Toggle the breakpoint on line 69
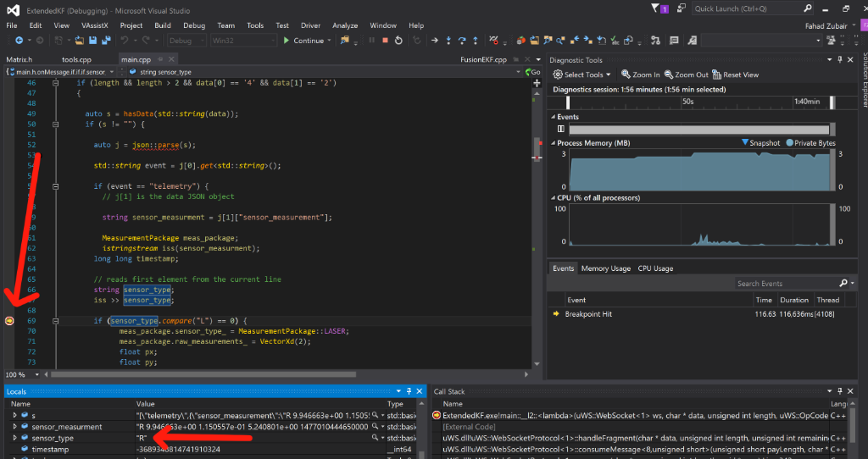The width and height of the screenshot is (868, 459). pyautogui.click(x=9, y=321)
